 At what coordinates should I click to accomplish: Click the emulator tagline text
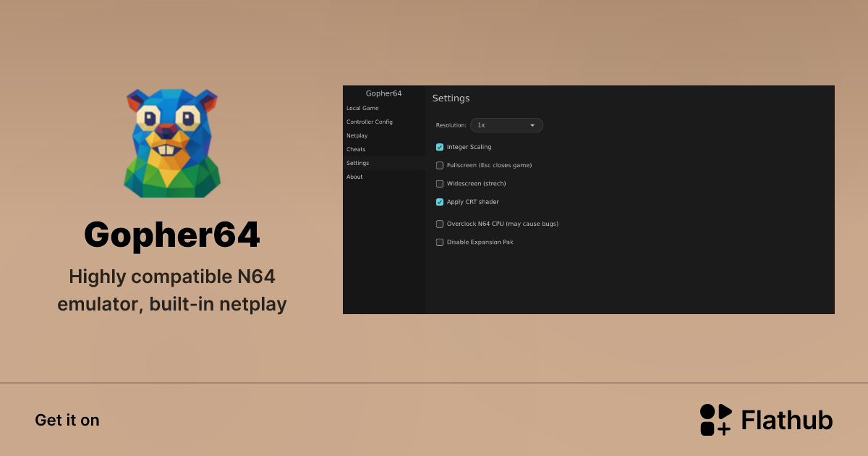pos(171,290)
